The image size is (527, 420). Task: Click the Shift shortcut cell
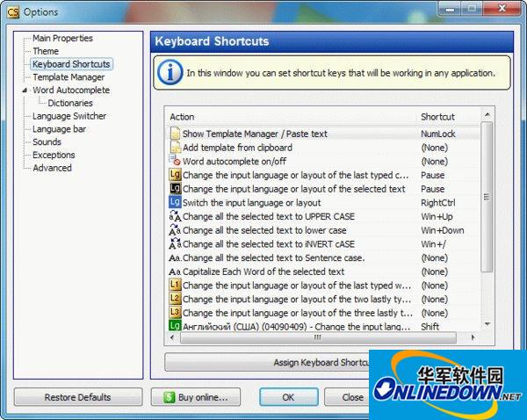click(x=430, y=326)
